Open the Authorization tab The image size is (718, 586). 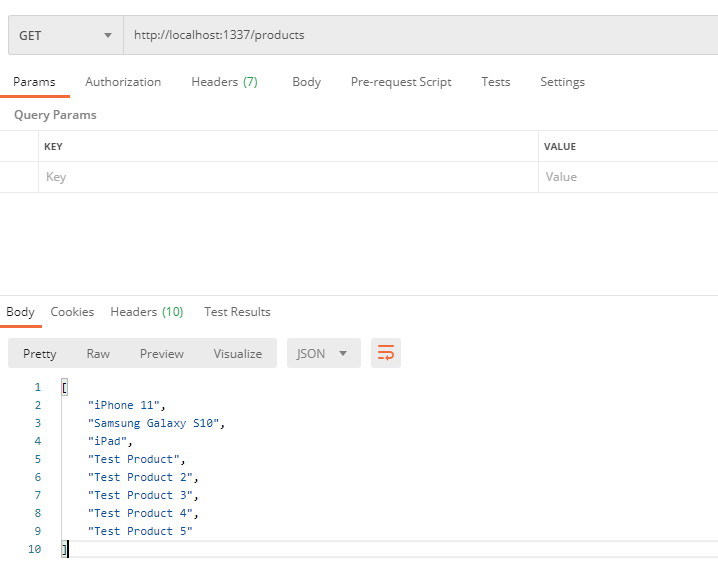coord(123,82)
